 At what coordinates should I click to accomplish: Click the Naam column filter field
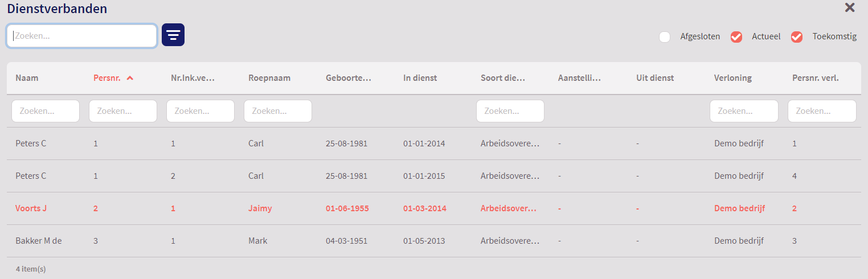46,111
